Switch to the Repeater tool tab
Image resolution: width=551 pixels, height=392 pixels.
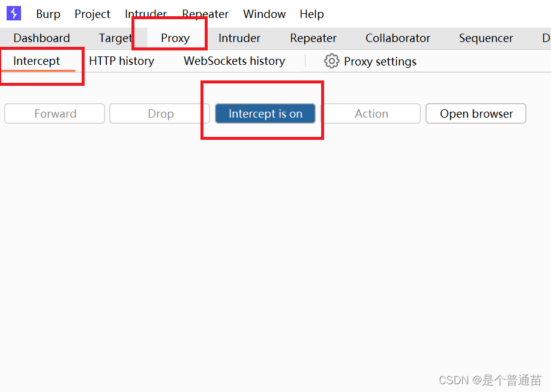(313, 38)
